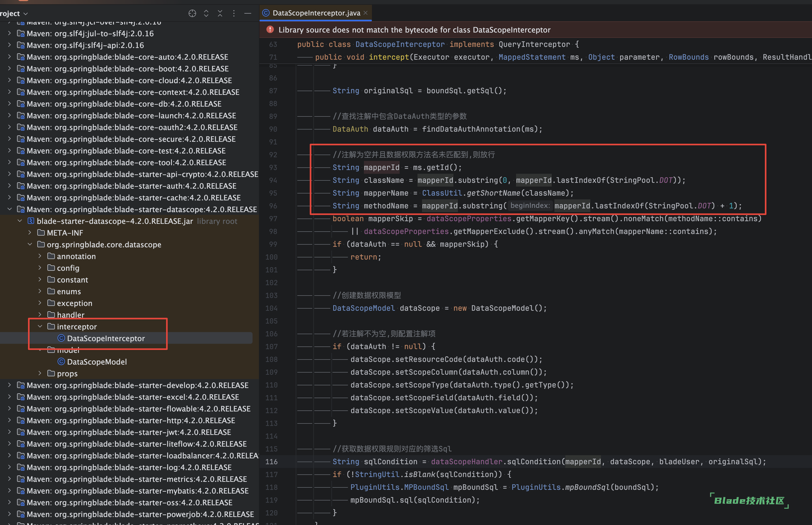Click the intercept method name in sticky line 71
The width and height of the screenshot is (812, 525).
[x=389, y=57]
